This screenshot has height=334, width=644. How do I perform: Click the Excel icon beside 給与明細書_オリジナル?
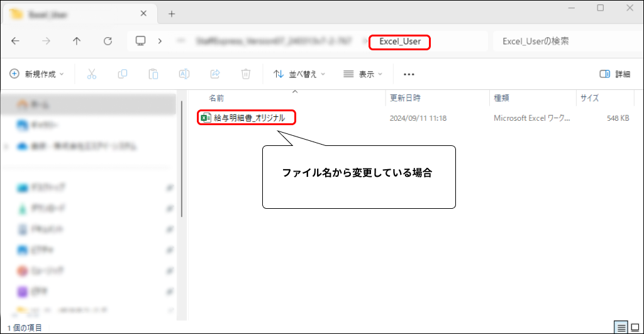click(x=206, y=118)
